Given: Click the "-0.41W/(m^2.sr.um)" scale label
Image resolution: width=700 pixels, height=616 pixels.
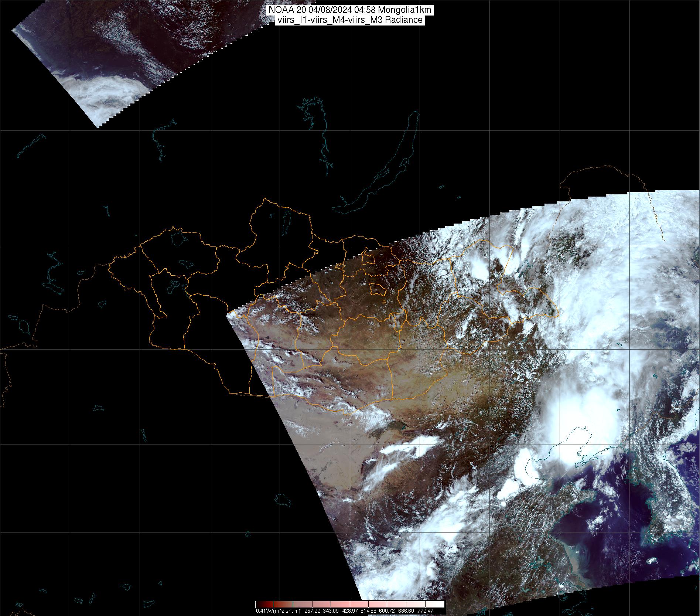Looking at the screenshot, I should [277, 611].
